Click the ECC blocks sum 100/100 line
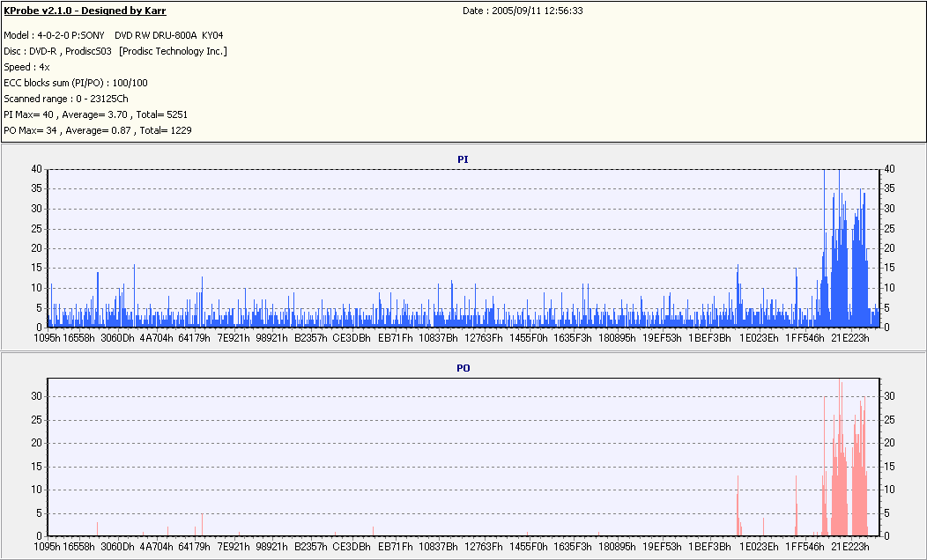This screenshot has width=927, height=560. 76,83
